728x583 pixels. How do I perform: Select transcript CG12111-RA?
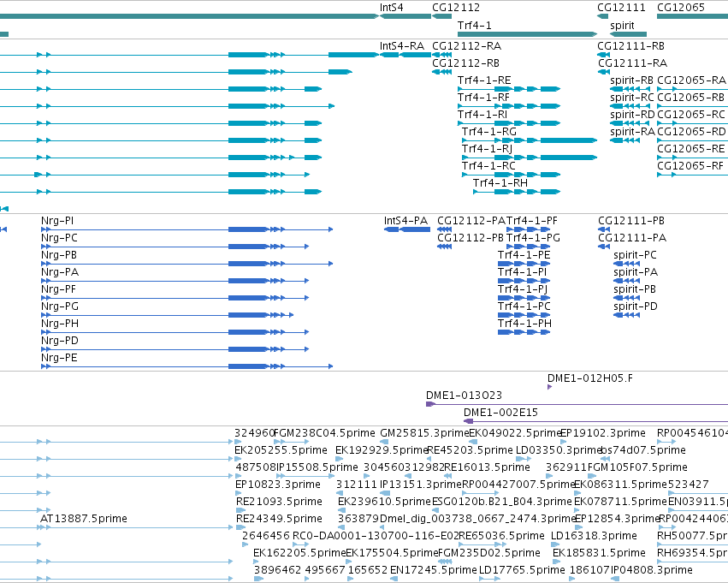click(x=632, y=63)
